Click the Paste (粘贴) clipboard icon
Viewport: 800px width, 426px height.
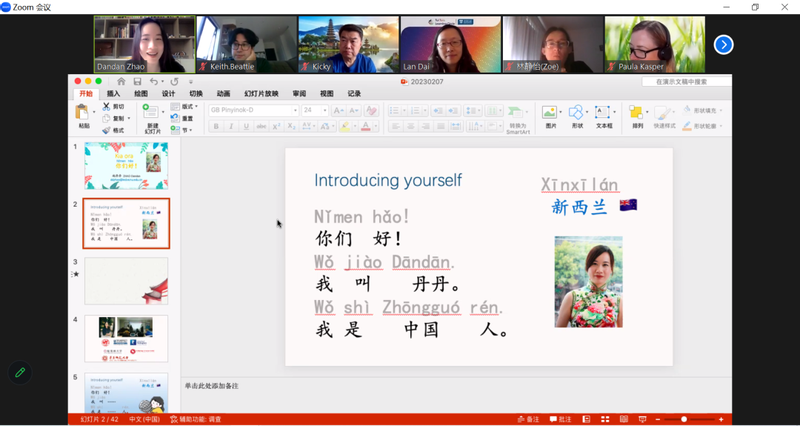pos(84,113)
